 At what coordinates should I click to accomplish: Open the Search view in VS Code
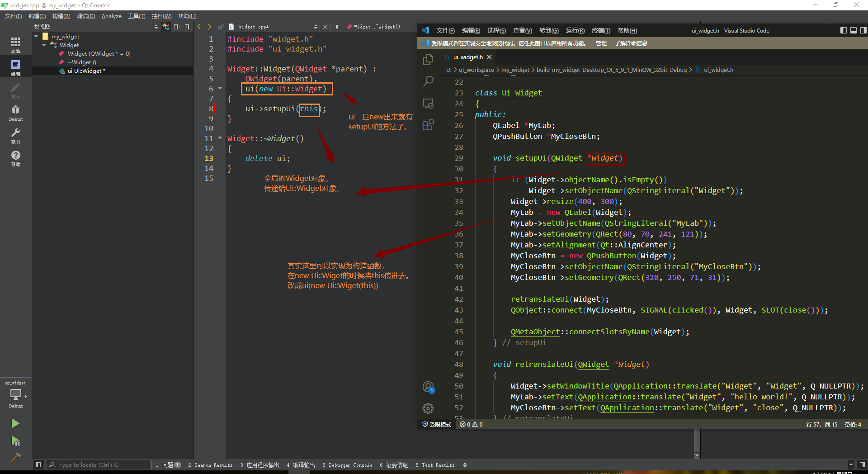(428, 81)
